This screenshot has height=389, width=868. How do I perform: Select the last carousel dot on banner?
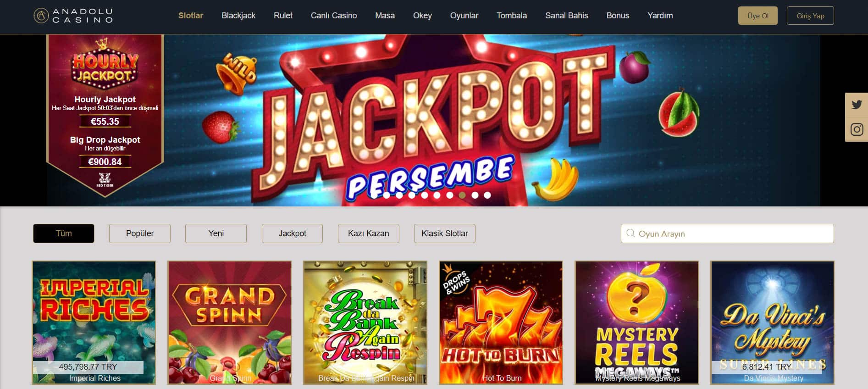click(487, 195)
